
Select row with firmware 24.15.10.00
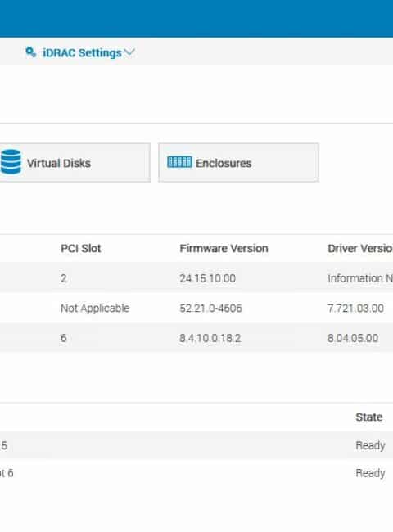click(196, 278)
